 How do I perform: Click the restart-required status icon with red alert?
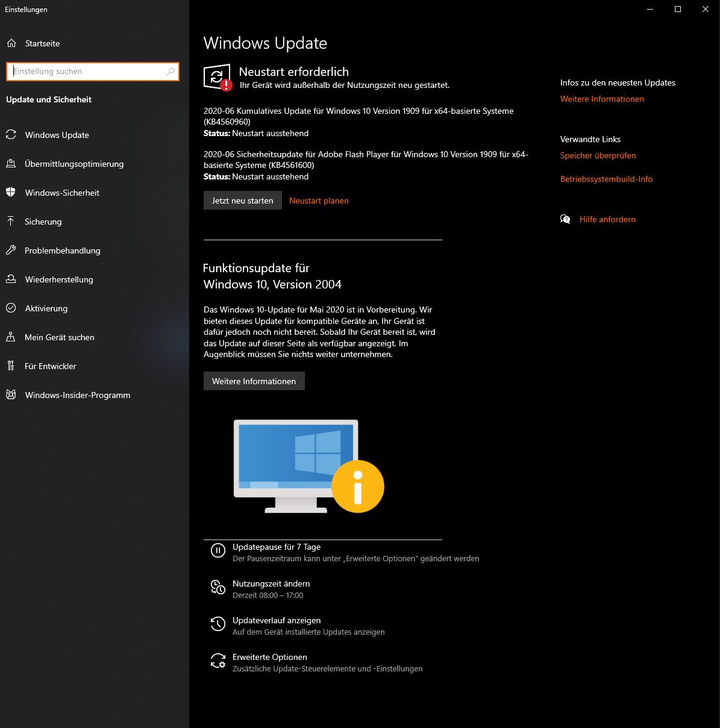pos(218,77)
